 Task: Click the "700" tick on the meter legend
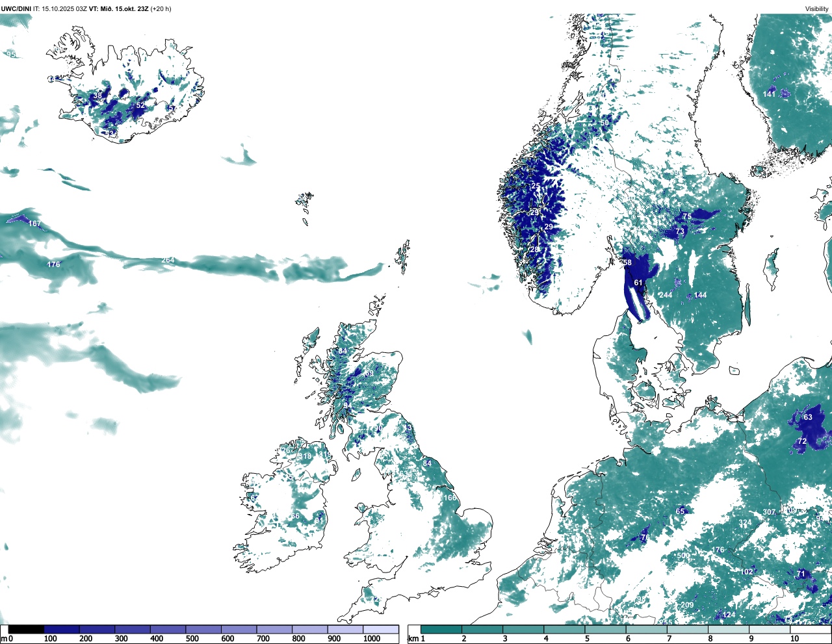(263, 639)
